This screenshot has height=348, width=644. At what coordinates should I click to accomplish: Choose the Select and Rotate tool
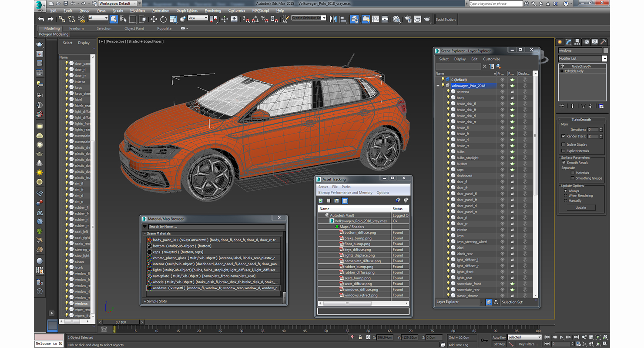163,19
